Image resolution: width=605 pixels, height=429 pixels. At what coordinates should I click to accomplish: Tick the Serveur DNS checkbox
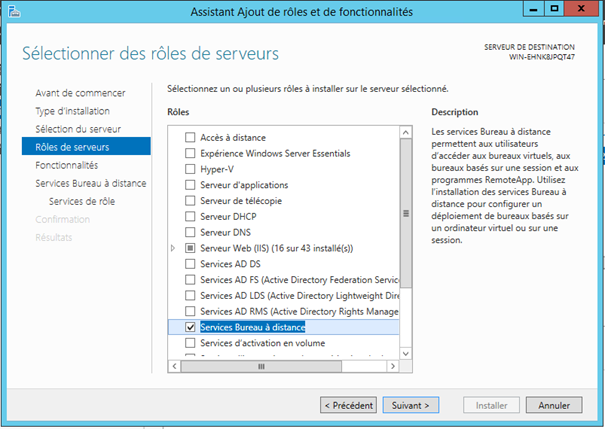[x=190, y=232]
